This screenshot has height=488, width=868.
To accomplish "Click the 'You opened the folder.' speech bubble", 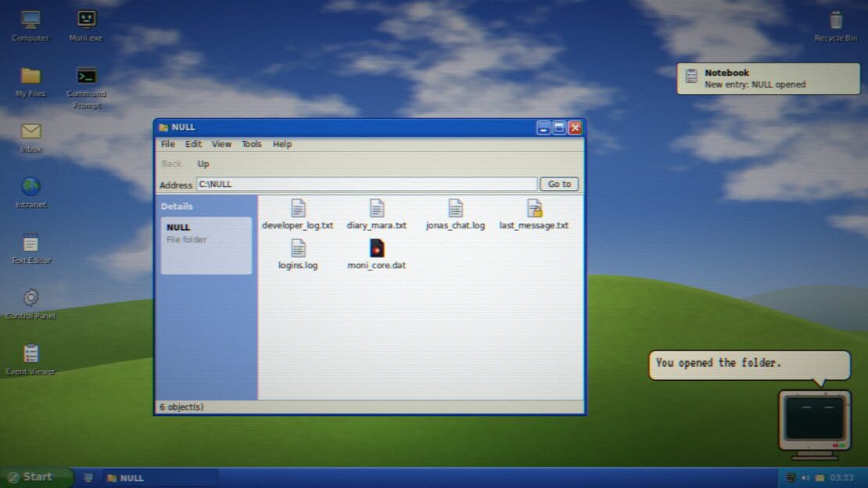I will (749, 364).
